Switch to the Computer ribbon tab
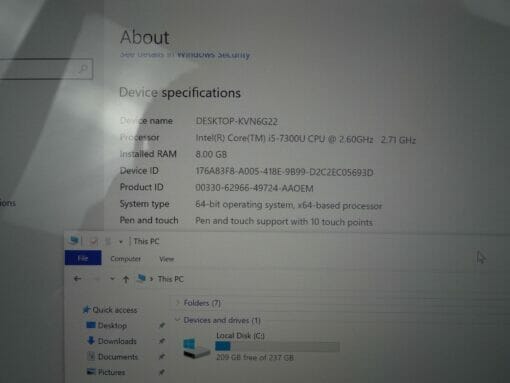 click(125, 259)
